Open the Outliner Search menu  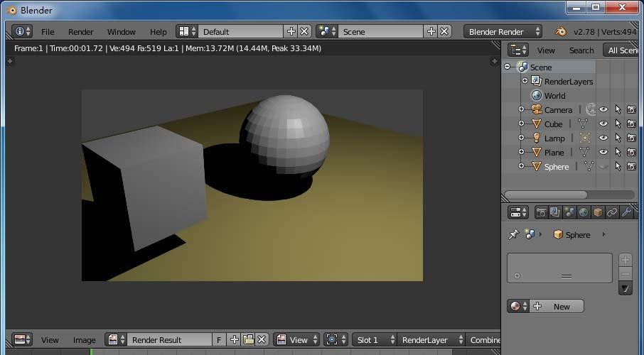click(x=581, y=50)
